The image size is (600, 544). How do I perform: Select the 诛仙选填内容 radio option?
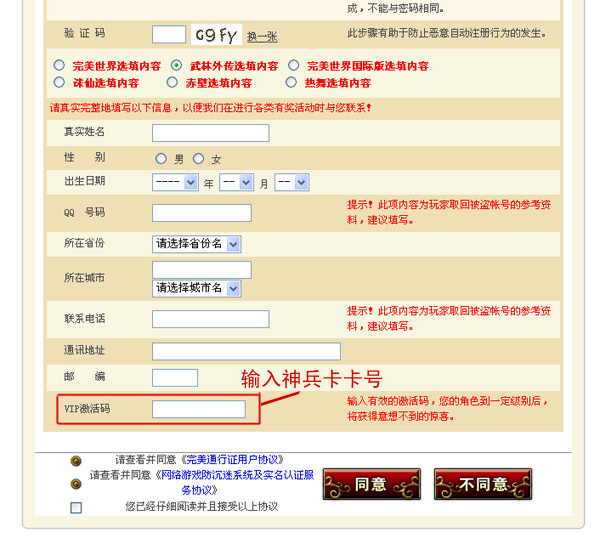coord(59,83)
